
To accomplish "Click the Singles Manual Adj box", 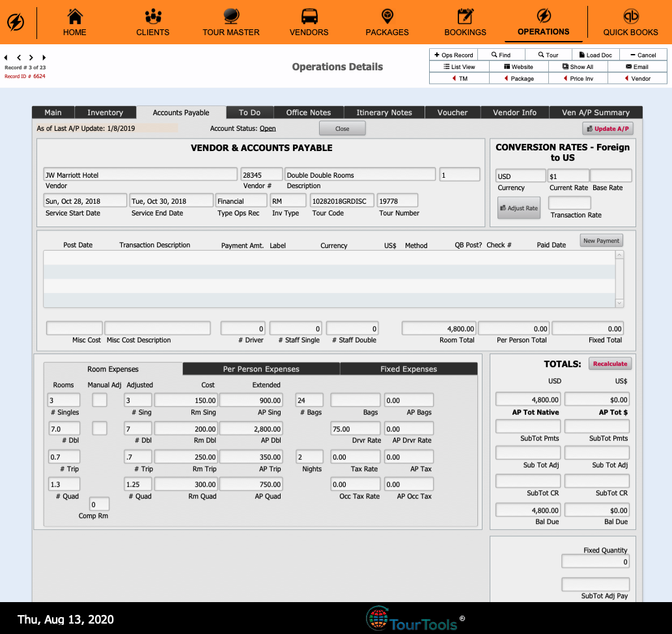I will [x=100, y=400].
